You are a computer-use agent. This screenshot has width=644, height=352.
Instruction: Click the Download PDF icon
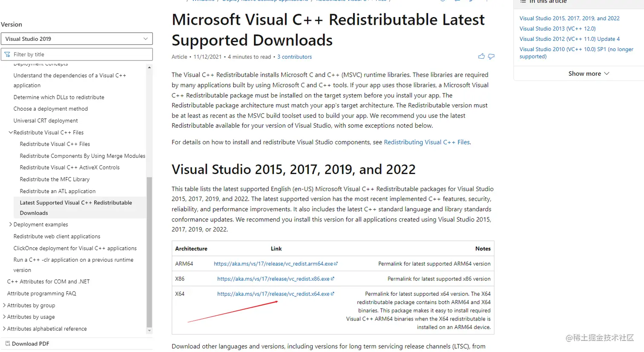pyautogui.click(x=8, y=343)
